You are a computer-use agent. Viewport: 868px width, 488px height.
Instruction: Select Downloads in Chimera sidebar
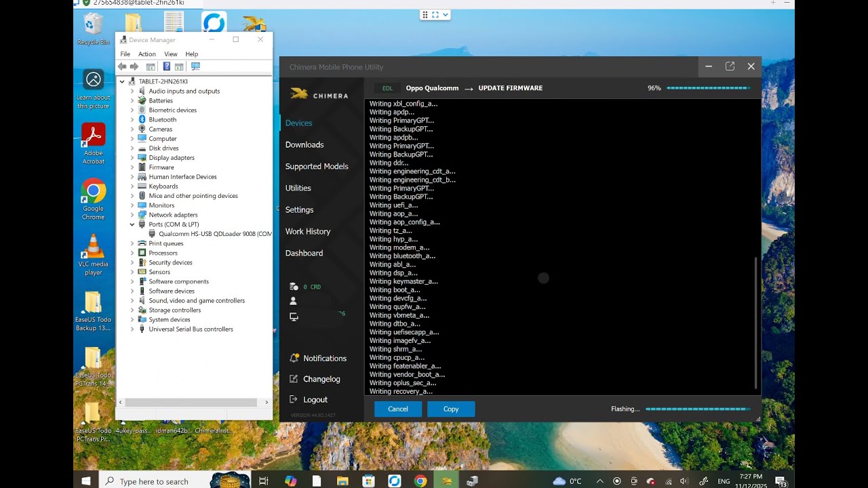pos(304,144)
